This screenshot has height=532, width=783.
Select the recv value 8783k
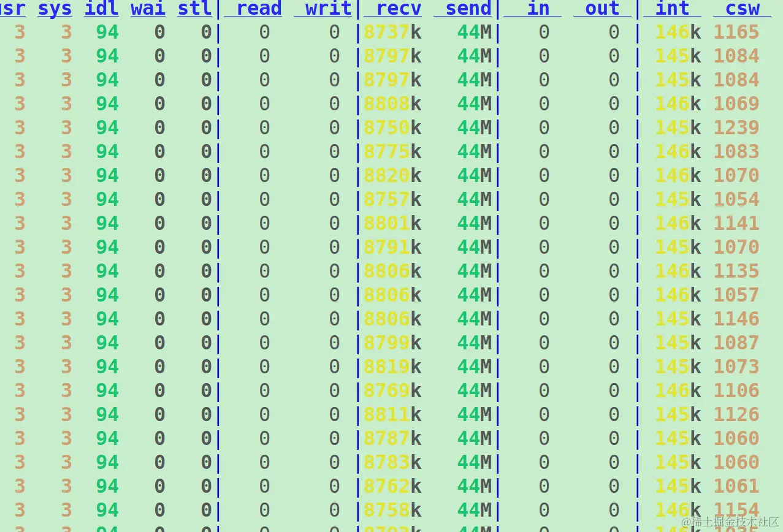coord(393,462)
